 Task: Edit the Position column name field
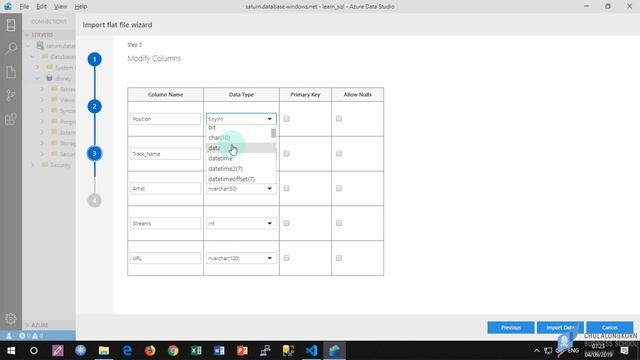pyautogui.click(x=165, y=119)
